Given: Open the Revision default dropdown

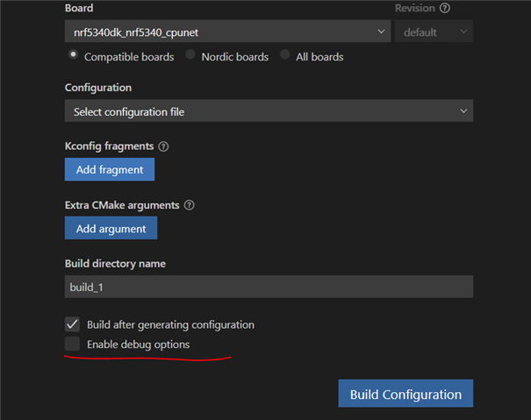Looking at the screenshot, I should click(434, 32).
